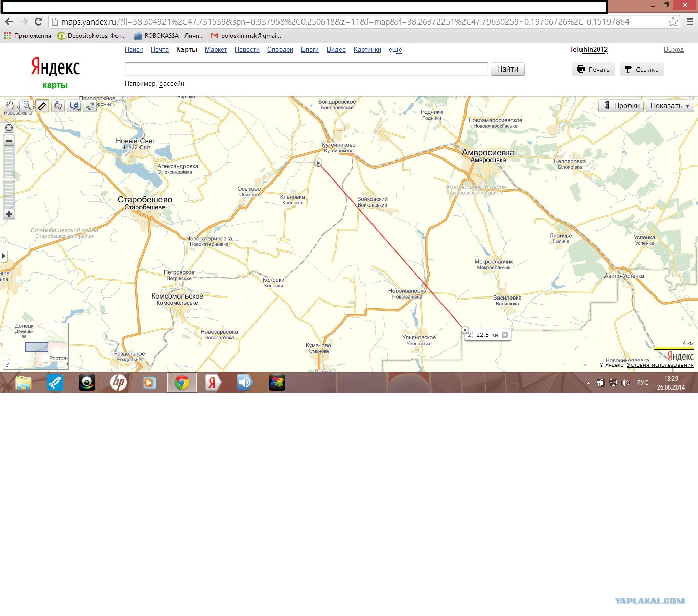Open the poloskin.msk Gmail bookmark
The image size is (698, 616).
(246, 36)
